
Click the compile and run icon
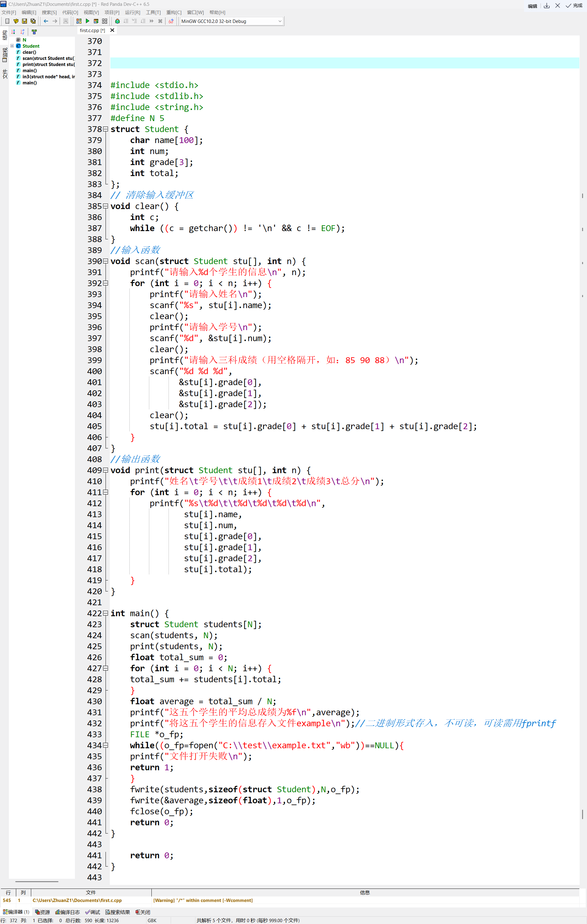point(96,21)
